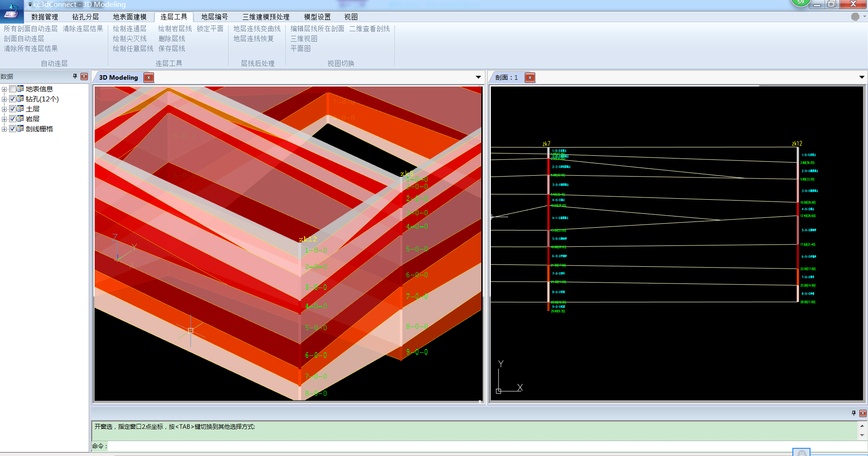Close the 剖面 : 1 tab
This screenshot has width=868, height=456.
click(x=530, y=77)
